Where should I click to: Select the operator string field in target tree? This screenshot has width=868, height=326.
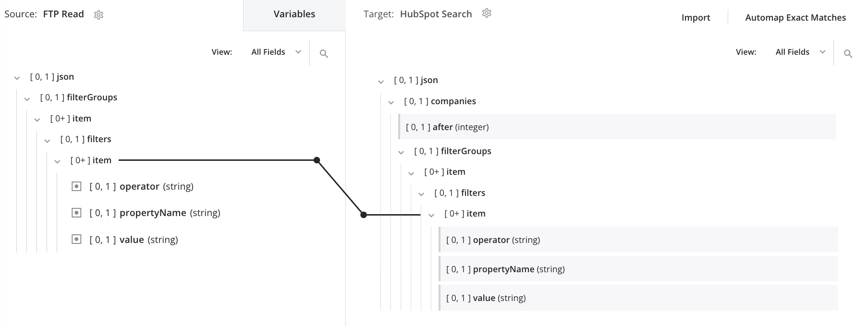click(x=493, y=240)
